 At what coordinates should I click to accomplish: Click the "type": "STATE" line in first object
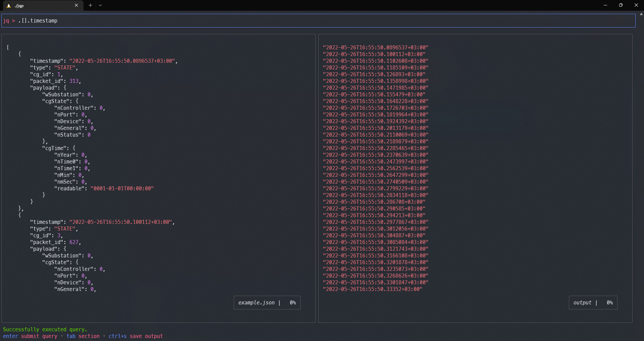tap(54, 67)
